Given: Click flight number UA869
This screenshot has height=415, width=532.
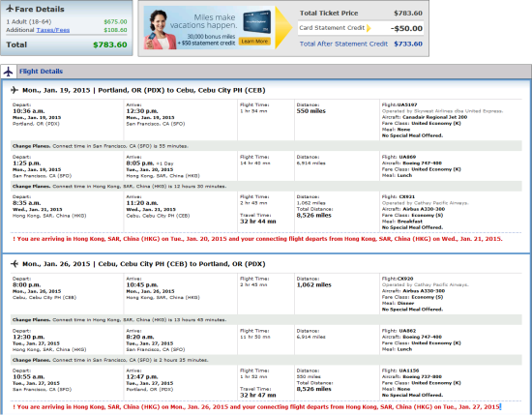Looking at the screenshot, I should tap(407, 157).
